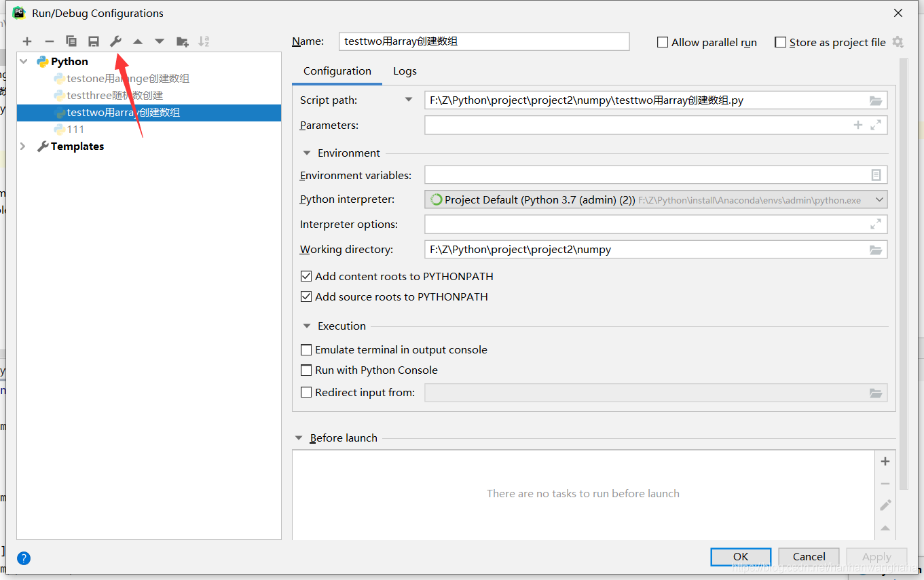The height and width of the screenshot is (580, 924).
Task: Expand Interpreter options field
Action: coord(876,224)
